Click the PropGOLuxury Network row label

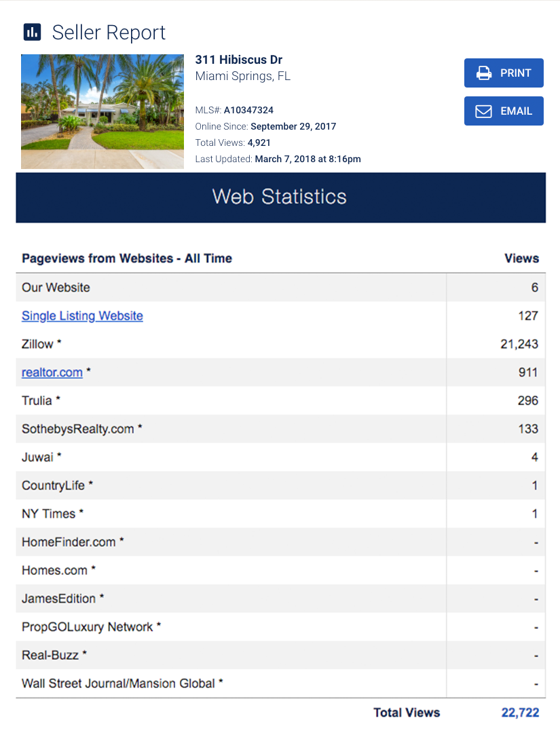pos(91,627)
